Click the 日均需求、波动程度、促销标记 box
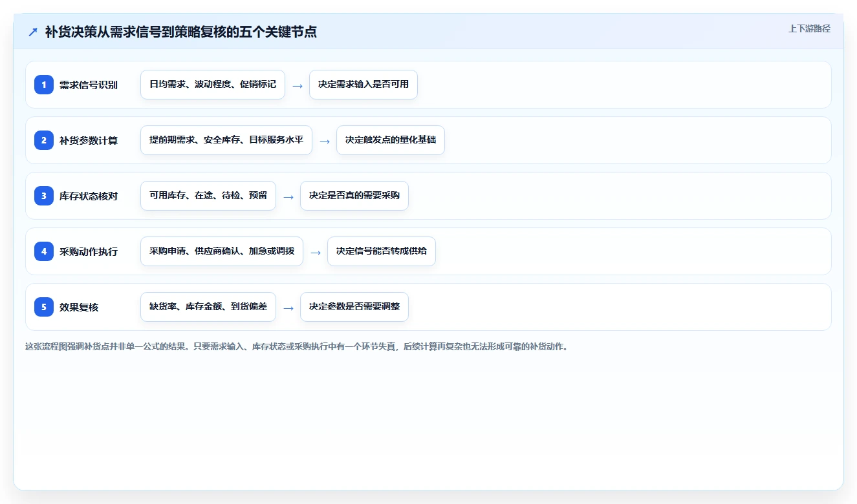Screen dimensions: 857x504 point(213,85)
